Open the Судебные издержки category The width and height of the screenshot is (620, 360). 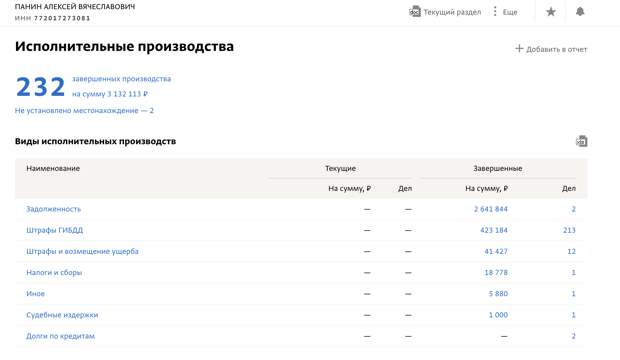62,315
